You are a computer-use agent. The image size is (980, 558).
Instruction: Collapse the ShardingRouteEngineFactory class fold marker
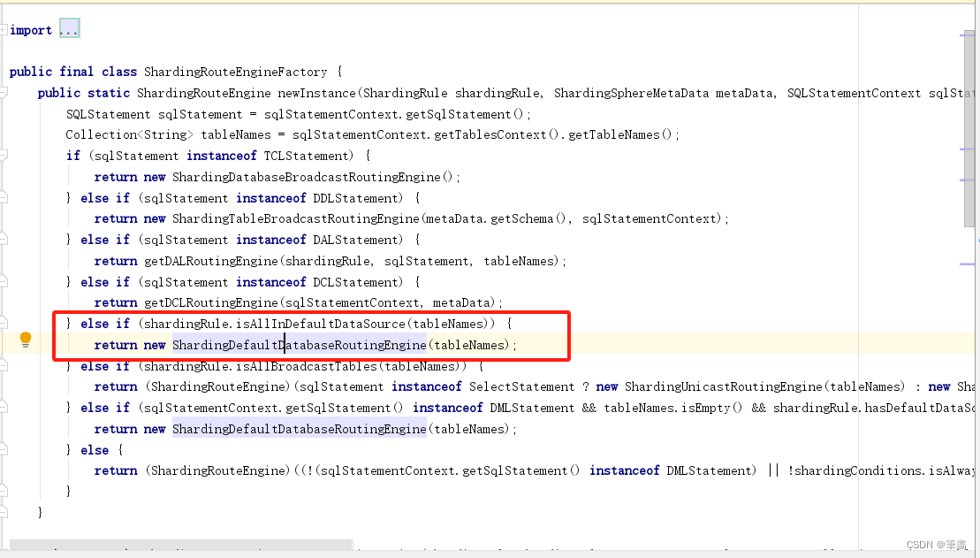(x=4, y=72)
